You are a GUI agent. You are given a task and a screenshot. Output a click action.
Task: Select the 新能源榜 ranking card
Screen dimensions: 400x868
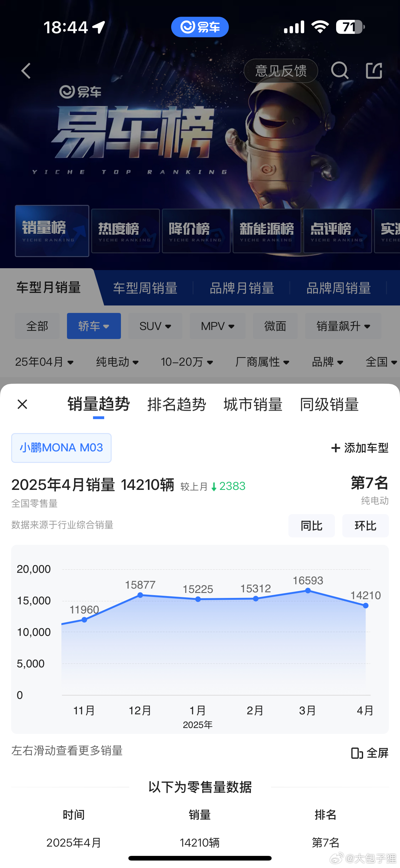267,231
